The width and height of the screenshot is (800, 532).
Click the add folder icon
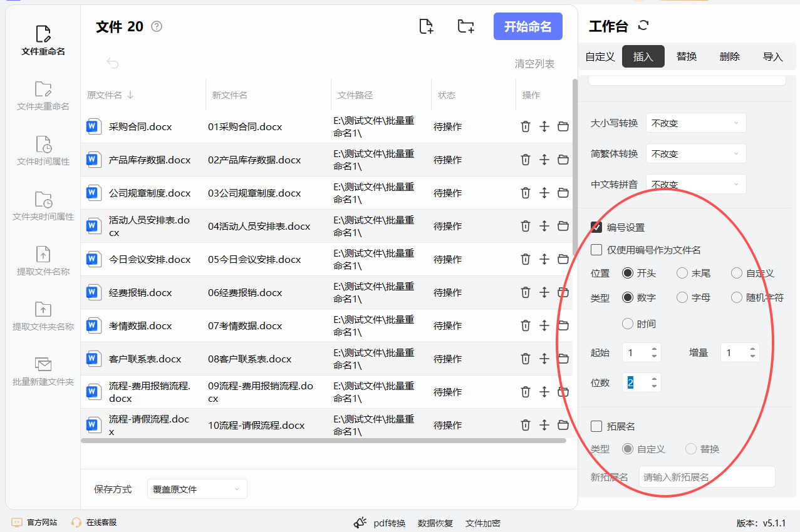coord(465,26)
